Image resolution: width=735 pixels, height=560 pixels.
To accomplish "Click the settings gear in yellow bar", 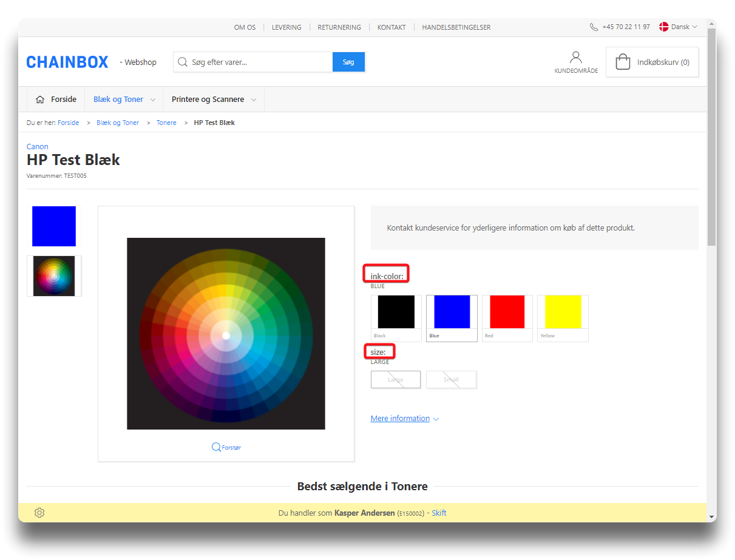I will 39,513.
